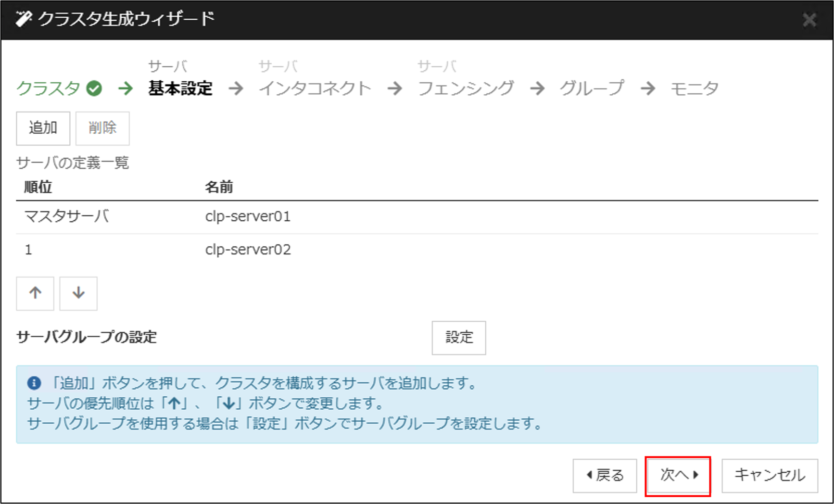Select the インタコネクト wizard step
The image size is (834, 504).
tap(315, 88)
